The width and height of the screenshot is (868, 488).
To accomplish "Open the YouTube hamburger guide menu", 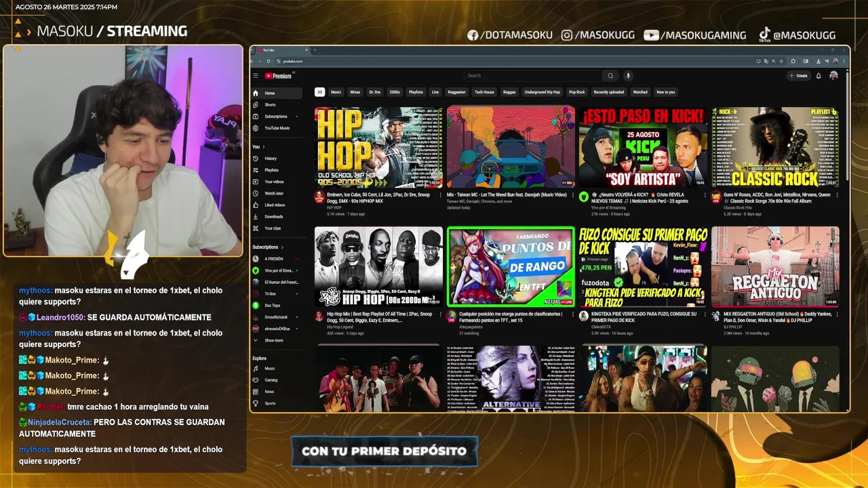I will 256,76.
